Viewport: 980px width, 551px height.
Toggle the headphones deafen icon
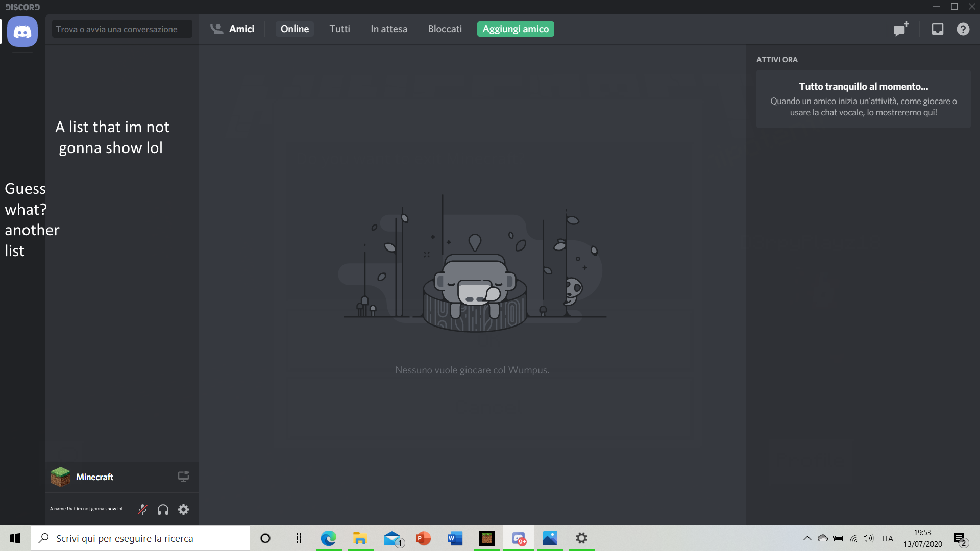pyautogui.click(x=163, y=509)
